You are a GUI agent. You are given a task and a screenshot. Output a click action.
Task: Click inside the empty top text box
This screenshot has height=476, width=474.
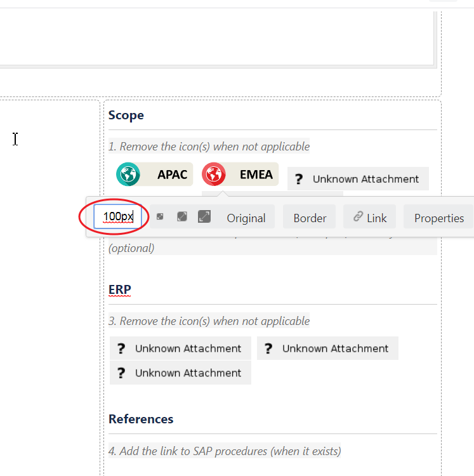click(216, 35)
